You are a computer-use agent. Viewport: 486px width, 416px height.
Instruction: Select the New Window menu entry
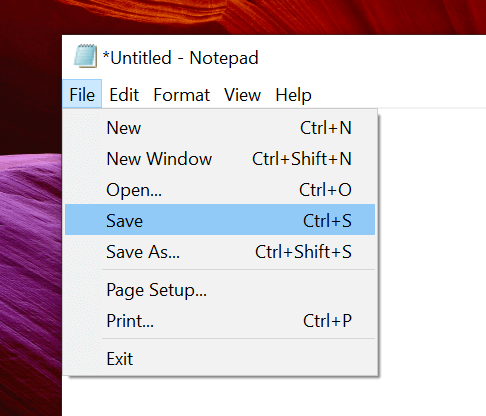click(220, 159)
